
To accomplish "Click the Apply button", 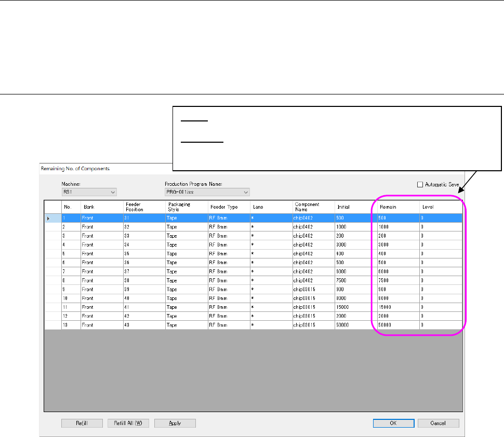I will point(175,423).
